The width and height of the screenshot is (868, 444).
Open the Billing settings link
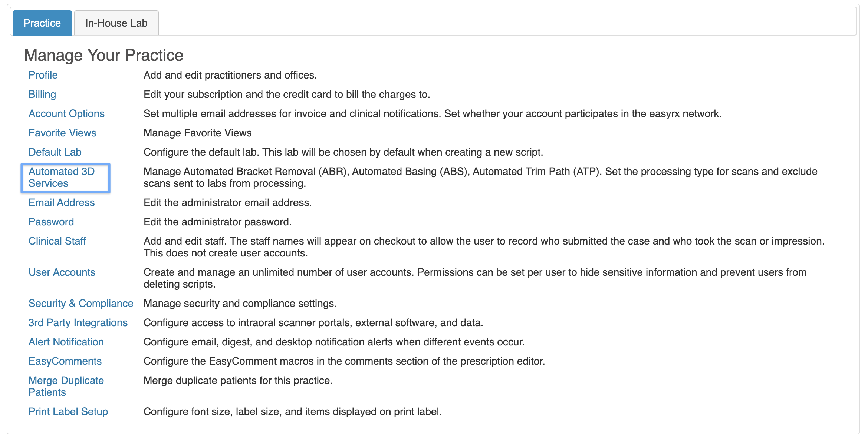42,94
